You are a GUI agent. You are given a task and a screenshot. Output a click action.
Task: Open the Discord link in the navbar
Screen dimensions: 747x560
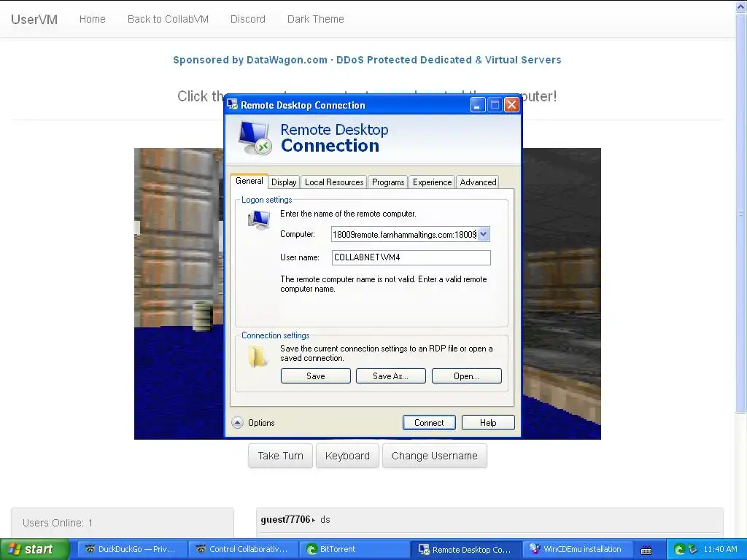click(x=248, y=19)
